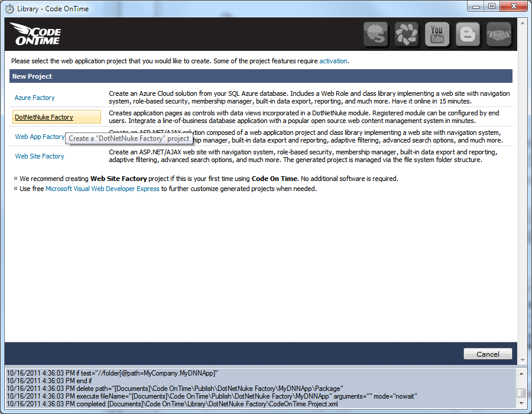
Task: Open Microsoft Visual Web Developer Express link
Action: [102, 189]
